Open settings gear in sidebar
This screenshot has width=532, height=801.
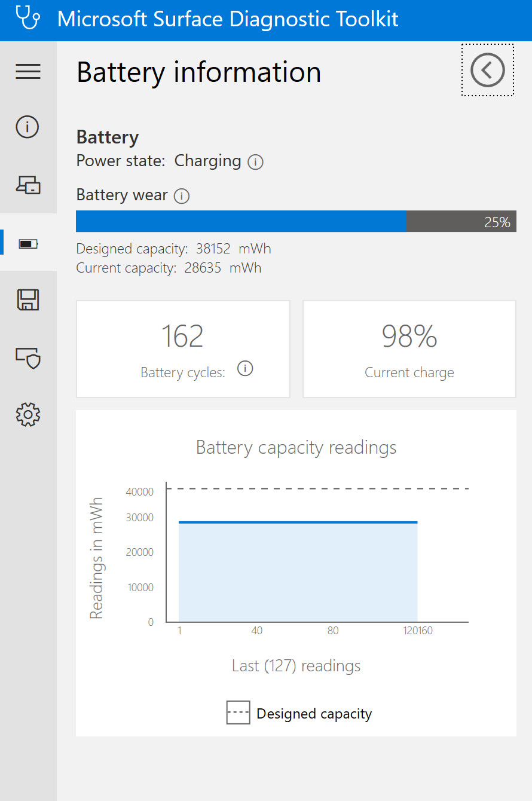pos(28,414)
